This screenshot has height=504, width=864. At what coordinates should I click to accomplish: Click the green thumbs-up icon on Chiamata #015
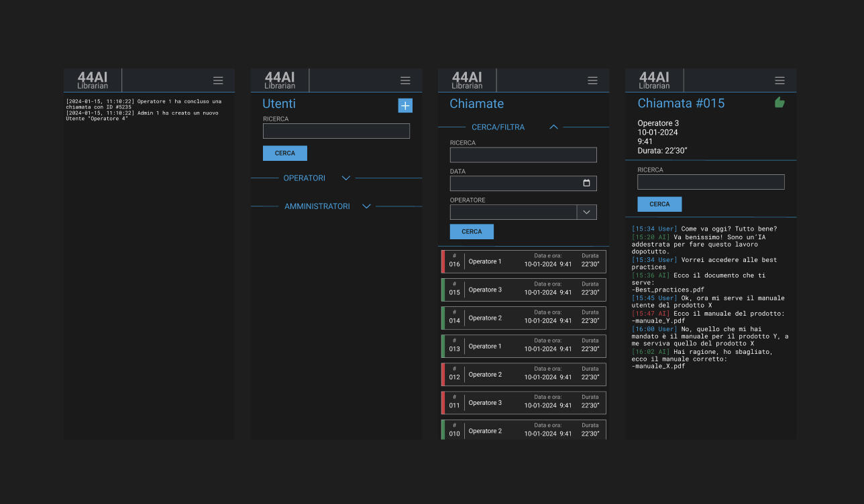[779, 103]
